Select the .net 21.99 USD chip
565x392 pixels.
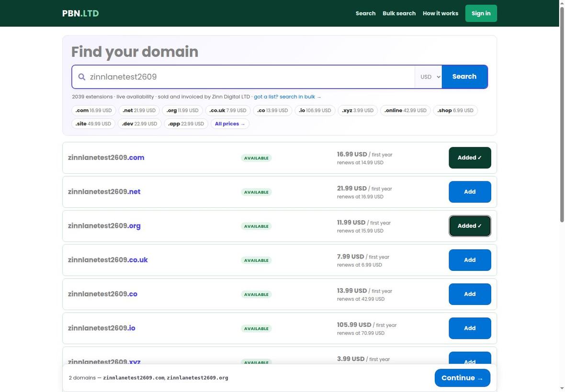click(x=139, y=110)
